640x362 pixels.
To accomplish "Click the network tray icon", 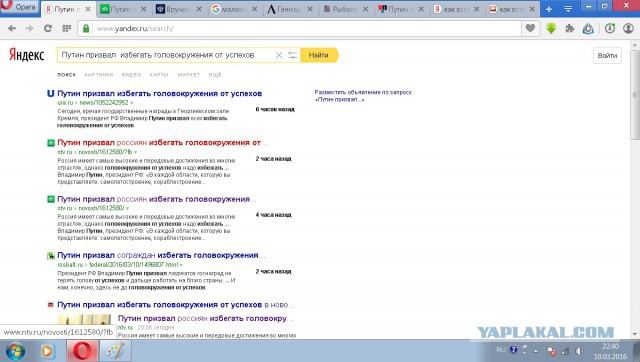I will (565, 351).
